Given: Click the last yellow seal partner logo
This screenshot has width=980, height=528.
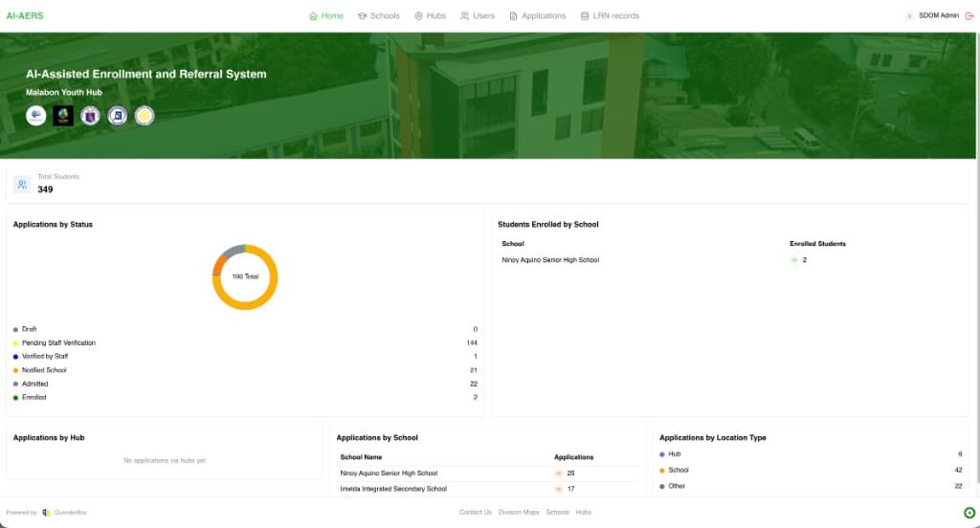Looking at the screenshot, I should pos(145,116).
